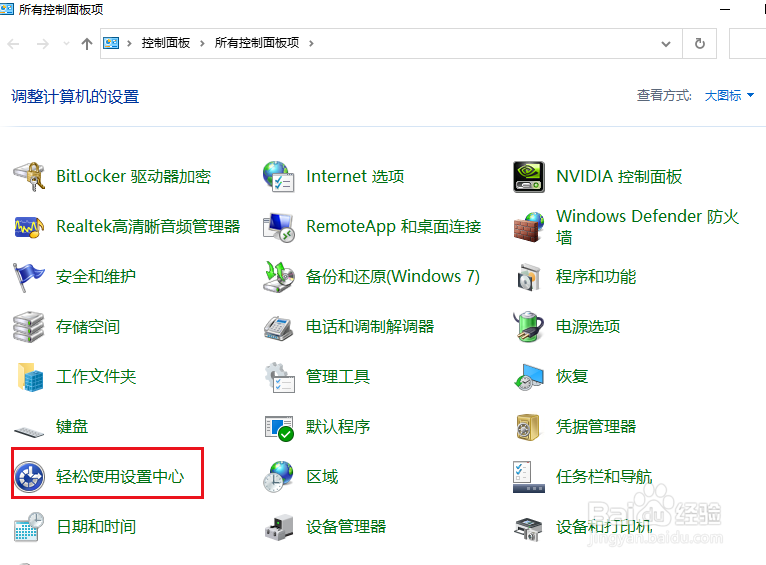Click the 所有控制面板项 breadcrumb
The width and height of the screenshot is (766, 565).
(x=257, y=43)
